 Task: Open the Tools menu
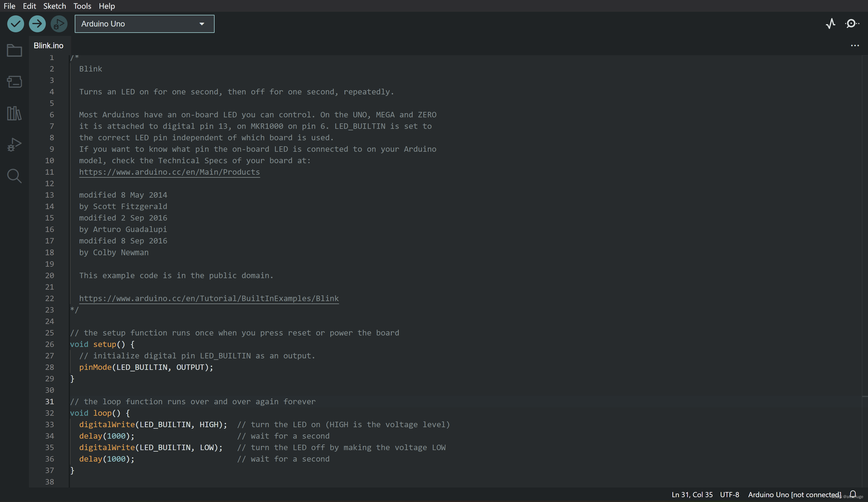pos(82,6)
